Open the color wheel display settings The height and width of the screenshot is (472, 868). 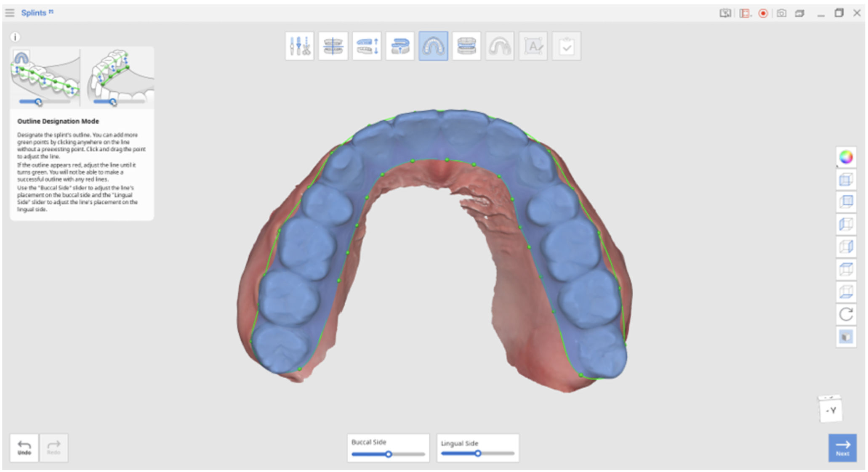point(846,157)
